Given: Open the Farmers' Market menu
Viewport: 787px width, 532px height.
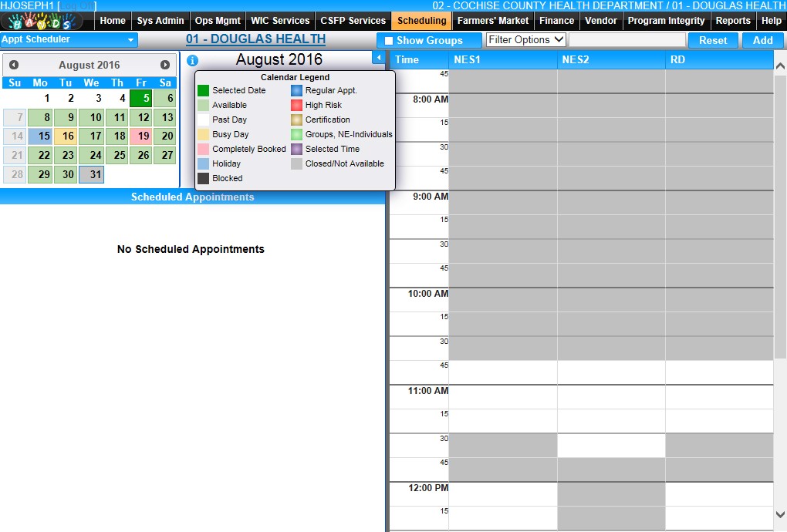Looking at the screenshot, I should point(493,21).
